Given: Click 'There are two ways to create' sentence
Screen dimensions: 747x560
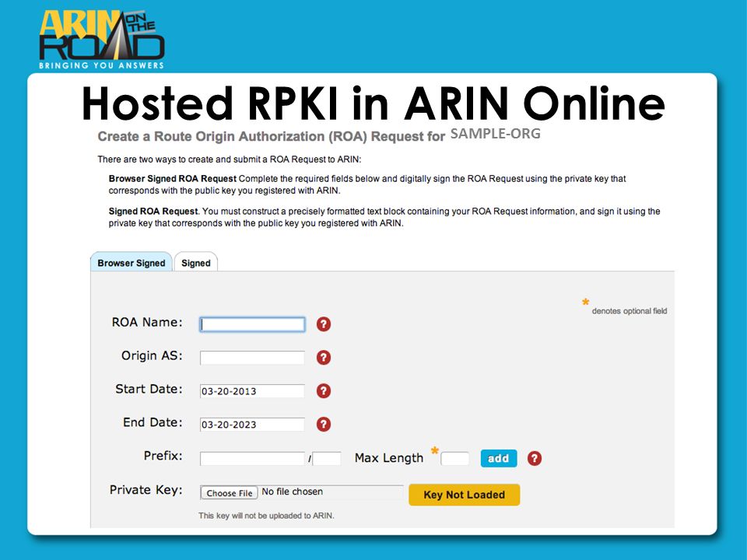Looking at the screenshot, I should point(229,159).
